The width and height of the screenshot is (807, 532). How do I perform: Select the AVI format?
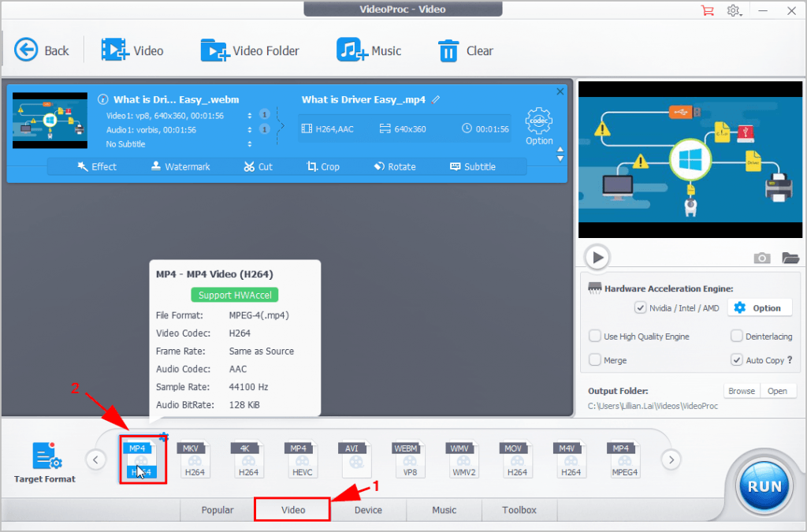(x=355, y=459)
